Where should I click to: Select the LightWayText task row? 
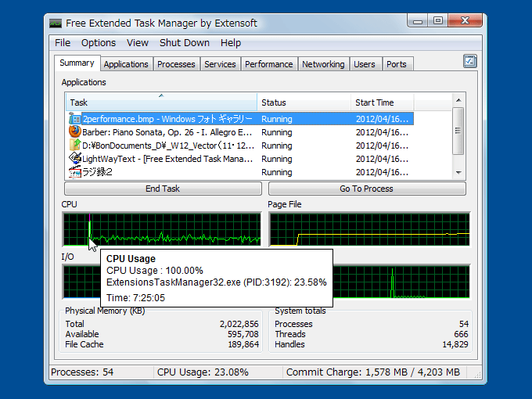pos(240,159)
